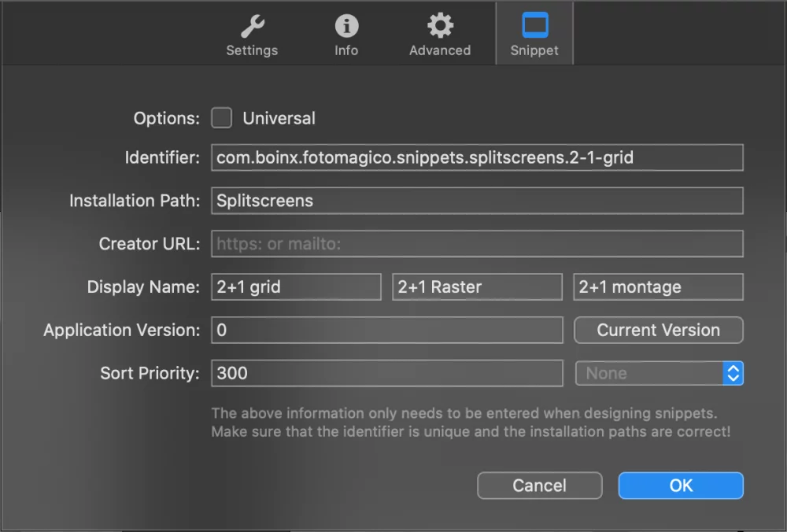Open the Settings tab with wrench icon
The width and height of the screenshot is (787, 532).
click(x=252, y=35)
